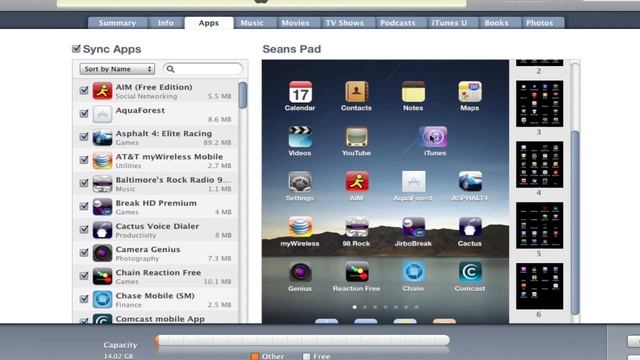Select the JirboBreak icon on the home screen
Viewport: 640px width, 360px height.
[x=413, y=227]
